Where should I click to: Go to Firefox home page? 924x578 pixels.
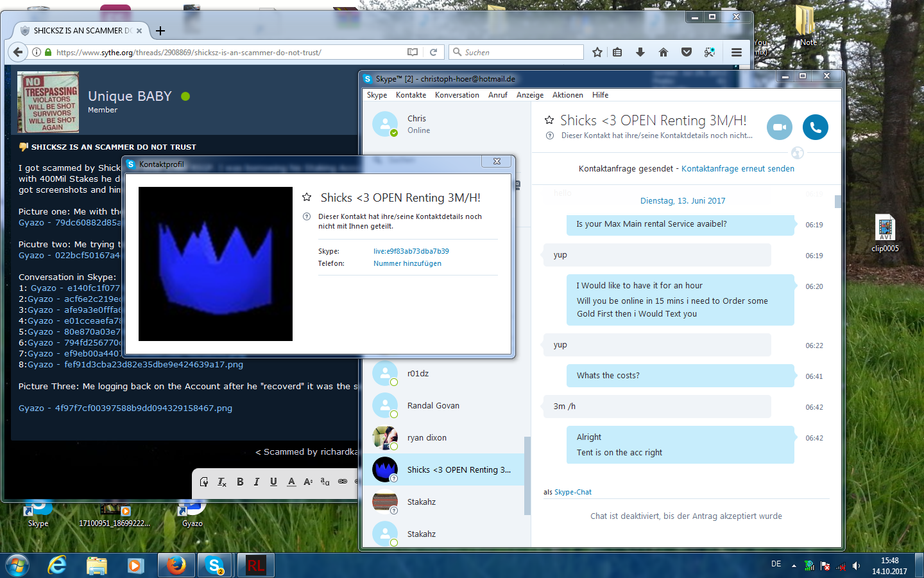pos(663,52)
